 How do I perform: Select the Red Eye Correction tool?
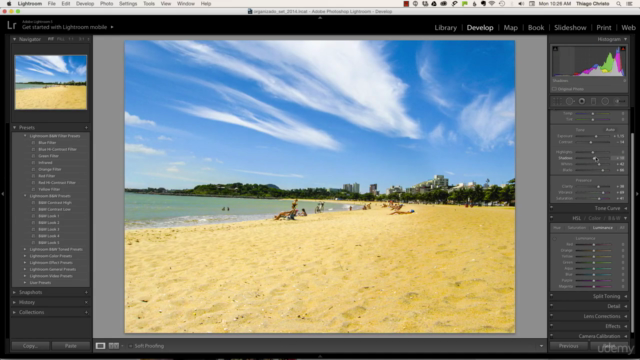582,101
